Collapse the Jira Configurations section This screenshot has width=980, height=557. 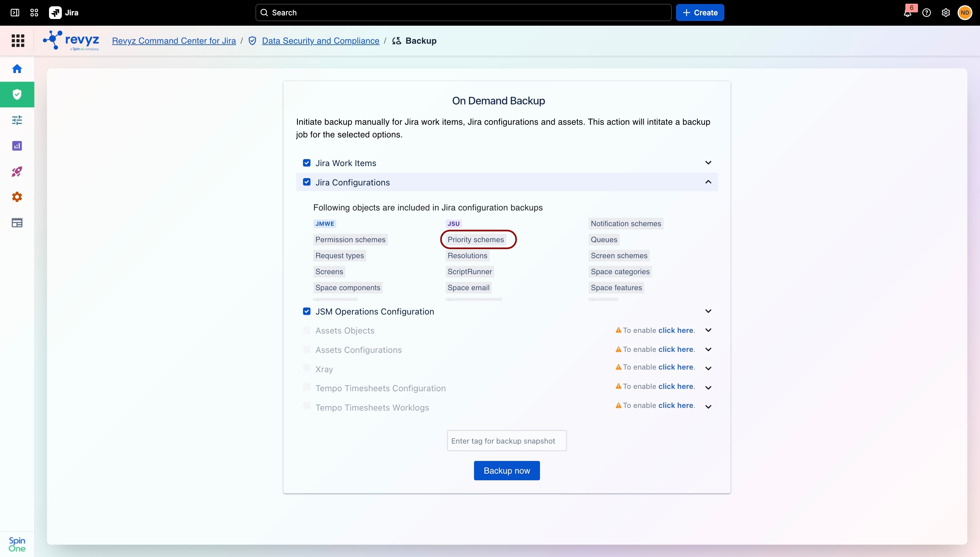pyautogui.click(x=708, y=182)
